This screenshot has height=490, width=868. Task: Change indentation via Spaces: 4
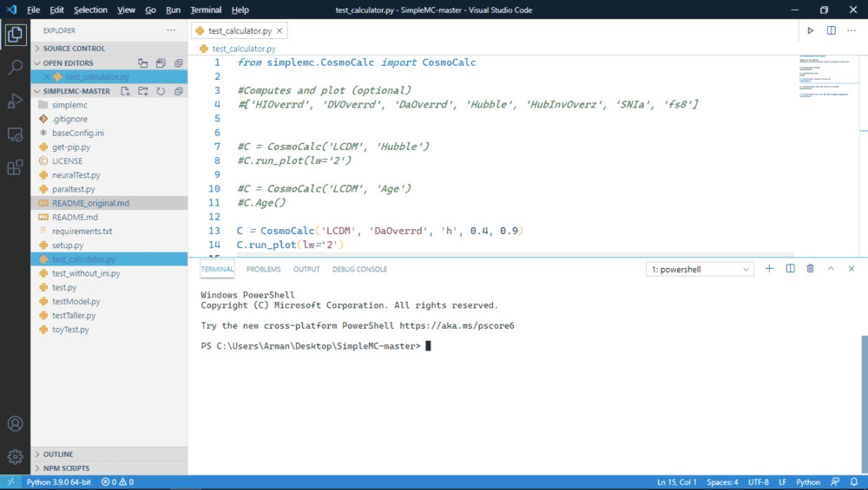coord(722,482)
